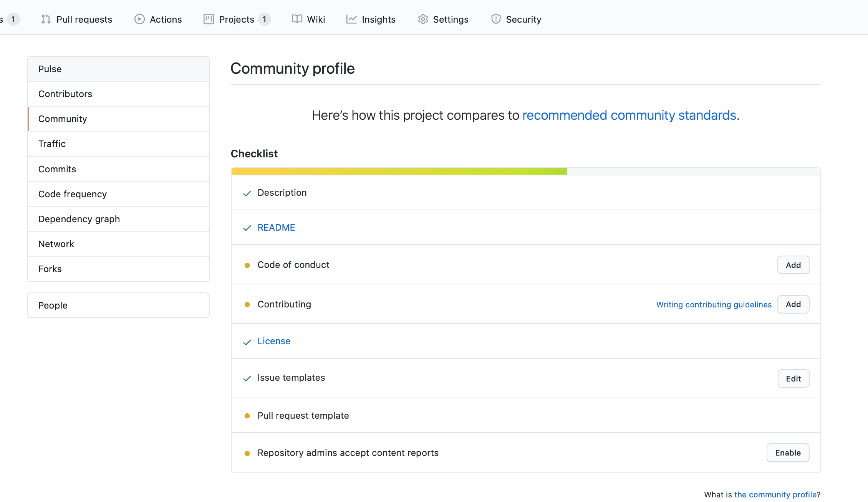Click the Settings gear icon
The height and width of the screenshot is (502, 868).
tap(423, 19)
